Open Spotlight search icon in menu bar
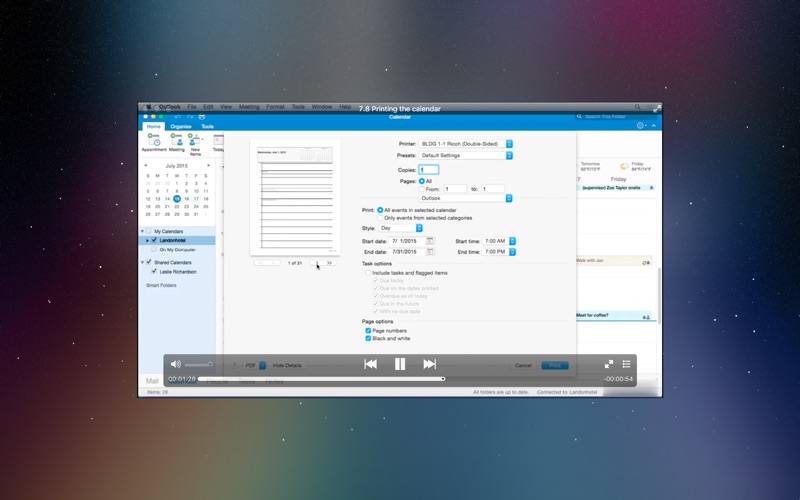800x500 pixels. [637, 107]
